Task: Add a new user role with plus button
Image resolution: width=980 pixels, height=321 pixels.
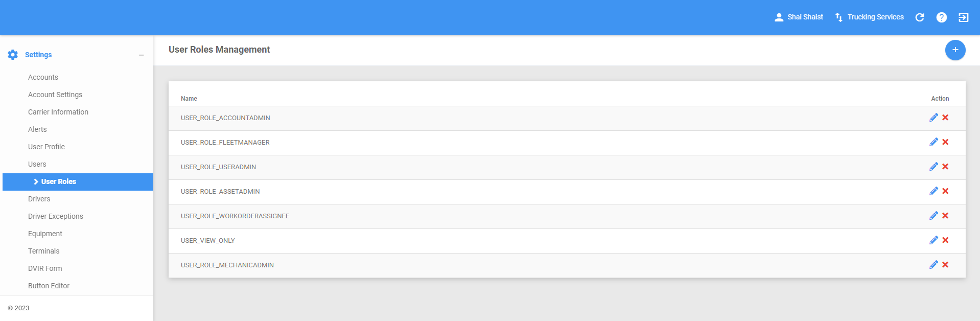Action: tap(955, 50)
